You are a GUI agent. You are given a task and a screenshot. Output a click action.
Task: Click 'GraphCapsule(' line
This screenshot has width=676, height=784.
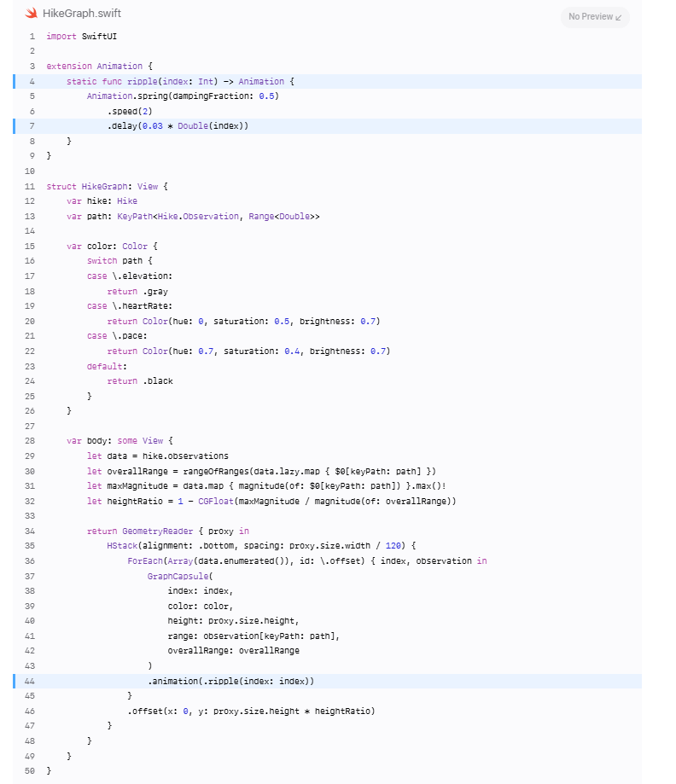(x=180, y=577)
